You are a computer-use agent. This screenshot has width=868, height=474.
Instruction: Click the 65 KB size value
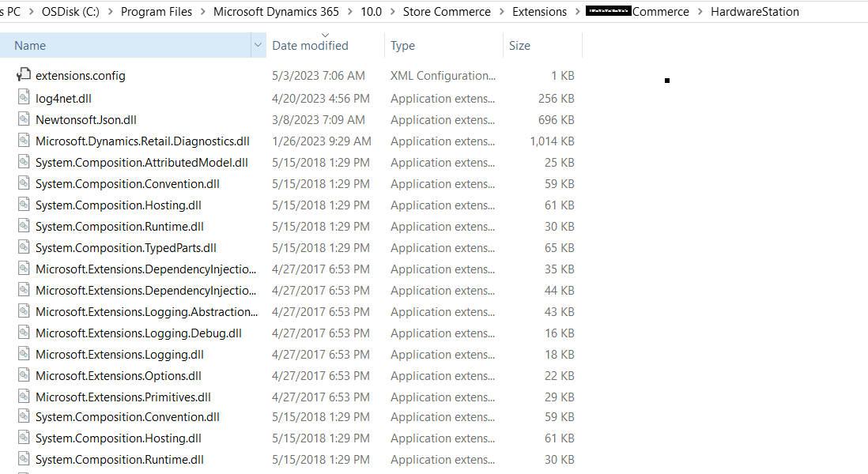pyautogui.click(x=559, y=248)
